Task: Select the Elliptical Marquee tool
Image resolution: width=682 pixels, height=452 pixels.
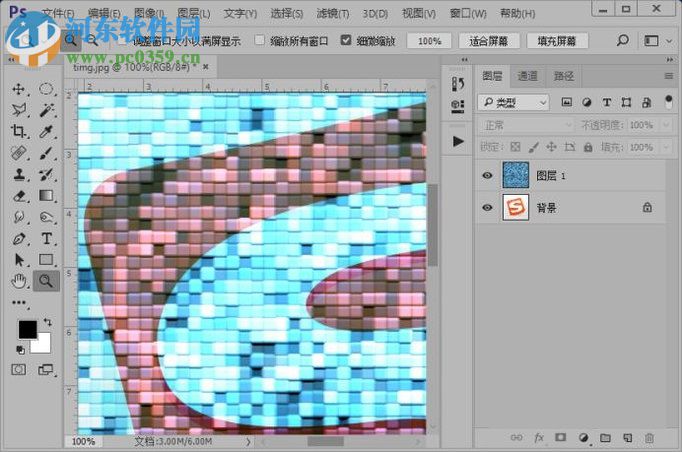Action: pos(46,89)
